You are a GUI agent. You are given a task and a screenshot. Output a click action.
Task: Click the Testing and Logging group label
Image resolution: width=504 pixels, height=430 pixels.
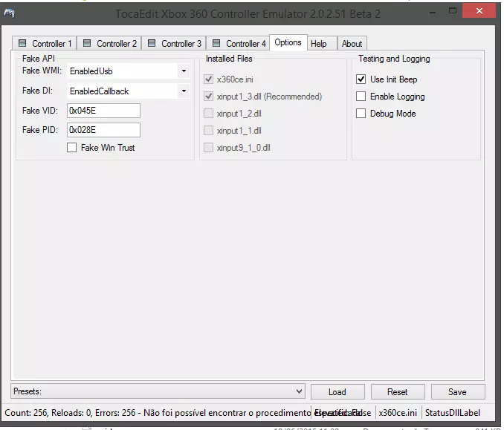click(394, 59)
